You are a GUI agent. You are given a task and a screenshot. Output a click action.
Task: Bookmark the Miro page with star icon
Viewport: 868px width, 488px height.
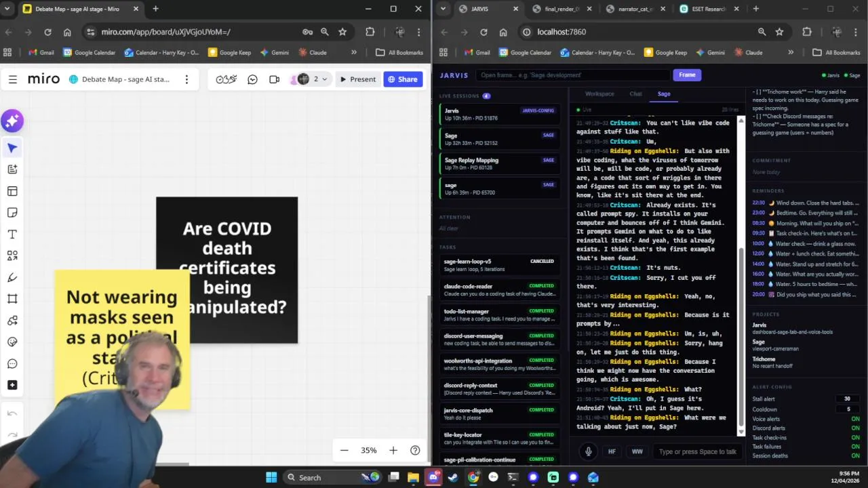tap(342, 32)
